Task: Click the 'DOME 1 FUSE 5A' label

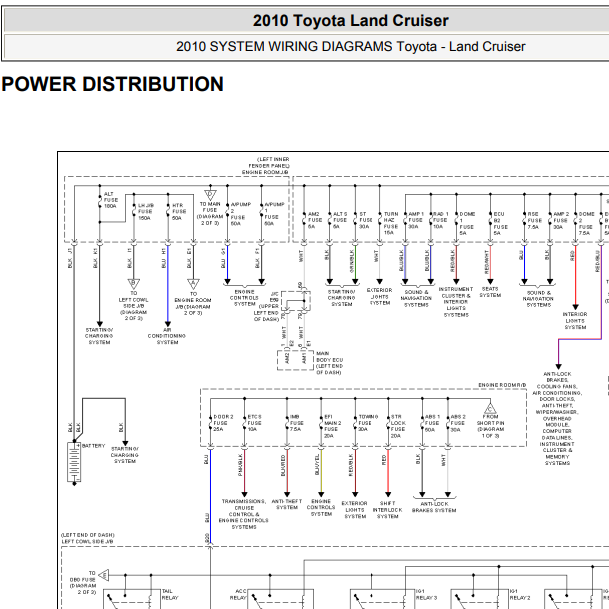Action: click(467, 223)
